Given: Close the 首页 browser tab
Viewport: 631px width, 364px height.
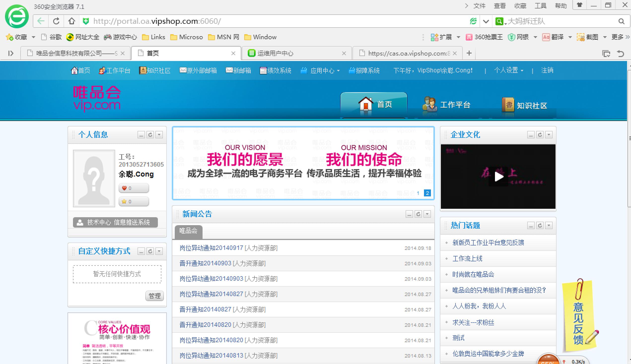Looking at the screenshot, I should (233, 53).
